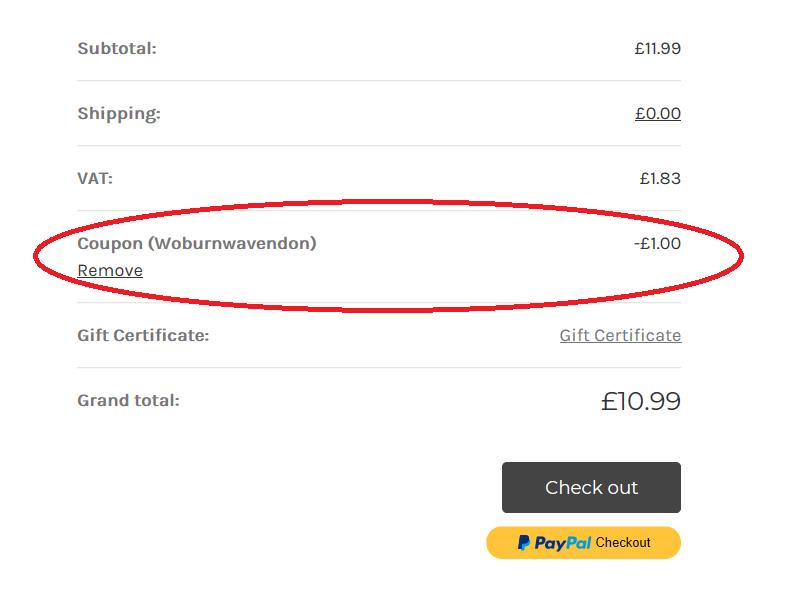This screenshot has height=589, width=786.
Task: Open the Gift Certificate link
Action: tap(620, 335)
